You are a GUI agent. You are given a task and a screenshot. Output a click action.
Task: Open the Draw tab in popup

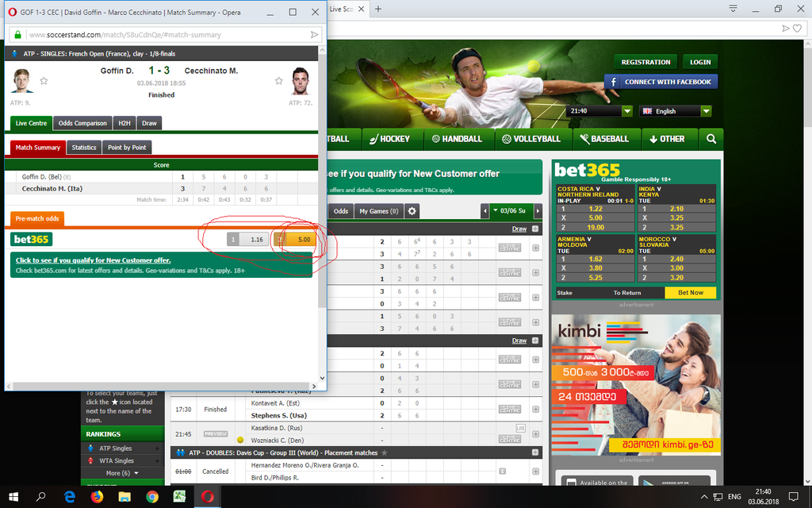pos(149,123)
